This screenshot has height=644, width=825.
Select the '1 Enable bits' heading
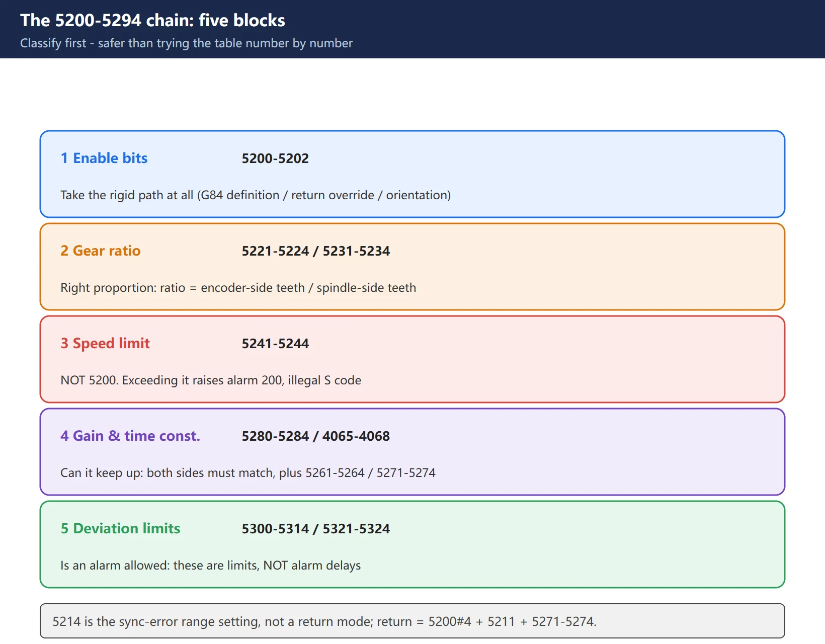pos(104,158)
